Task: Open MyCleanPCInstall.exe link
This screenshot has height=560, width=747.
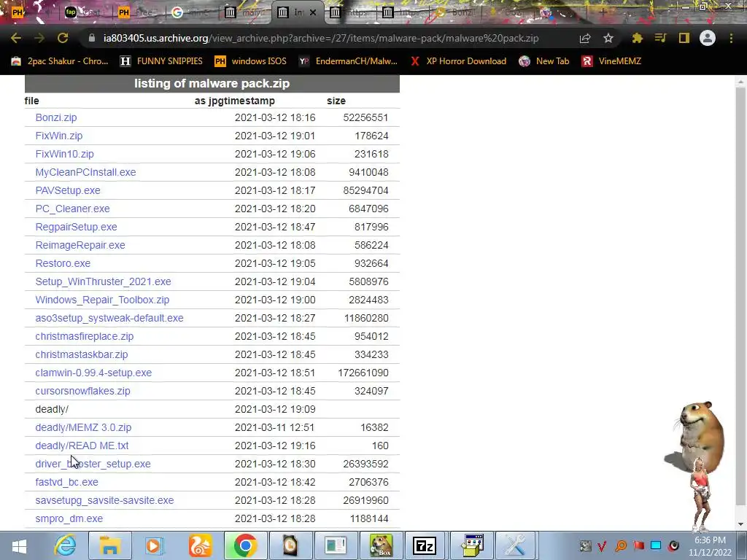Action: (x=85, y=172)
